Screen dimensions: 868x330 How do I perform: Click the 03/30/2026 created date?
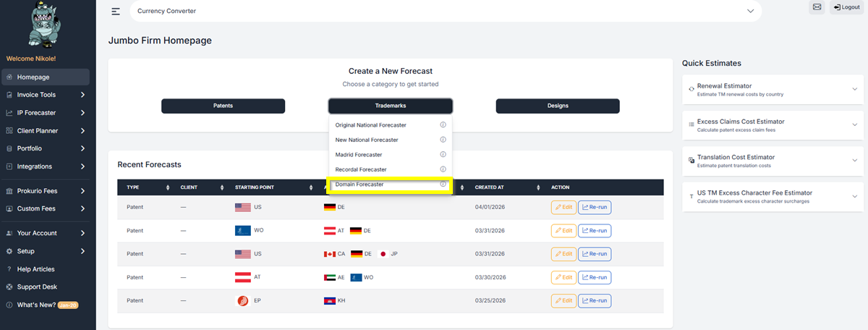coord(490,277)
